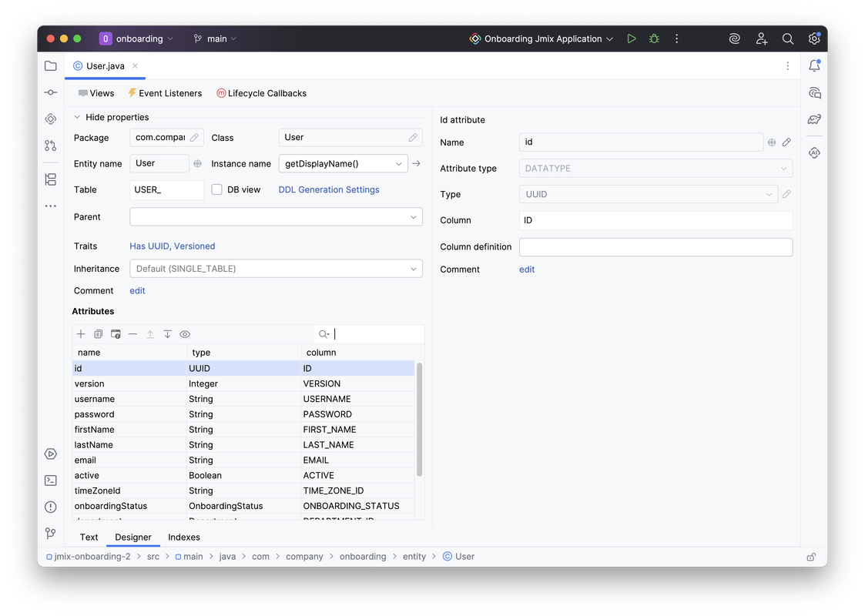Open the Views menu
Screen dimensions: 865x616
click(96, 93)
